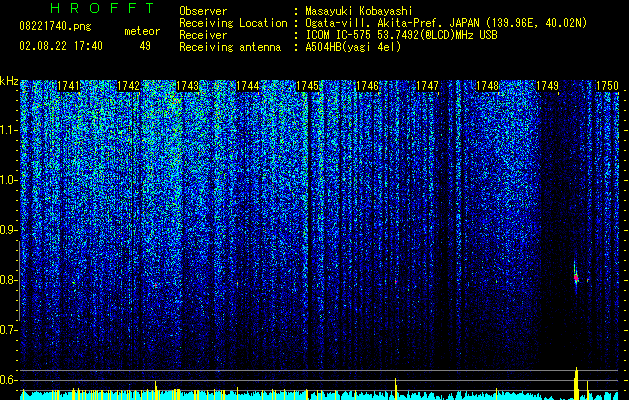Viewport: 629px width, 400px height.
Task: Click the 1743 time marker
Action: [x=188, y=86]
